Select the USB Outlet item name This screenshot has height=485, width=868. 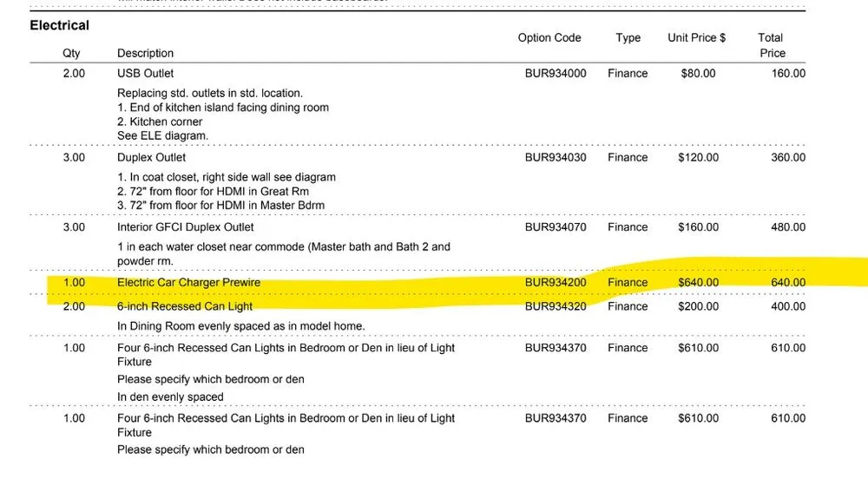tap(145, 74)
